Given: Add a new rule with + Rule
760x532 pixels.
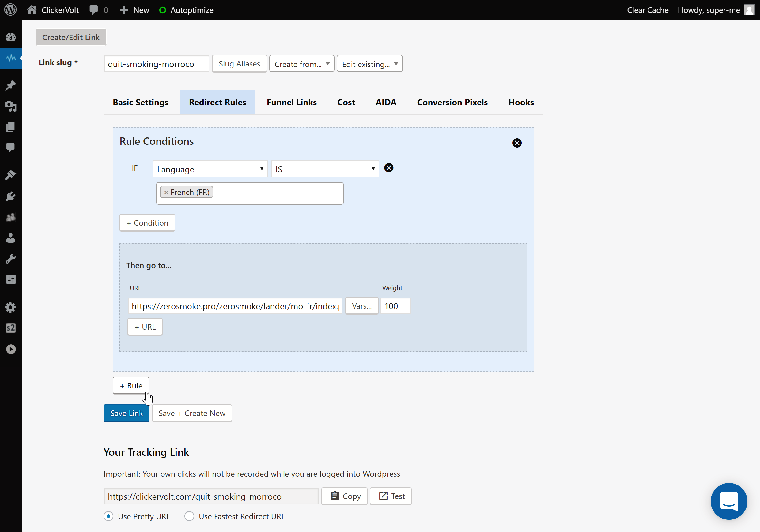Looking at the screenshot, I should point(131,386).
